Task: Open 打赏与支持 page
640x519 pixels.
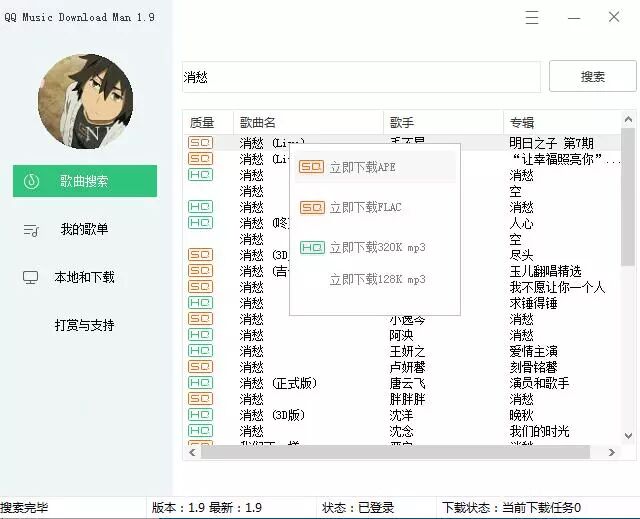Action: click(x=84, y=325)
